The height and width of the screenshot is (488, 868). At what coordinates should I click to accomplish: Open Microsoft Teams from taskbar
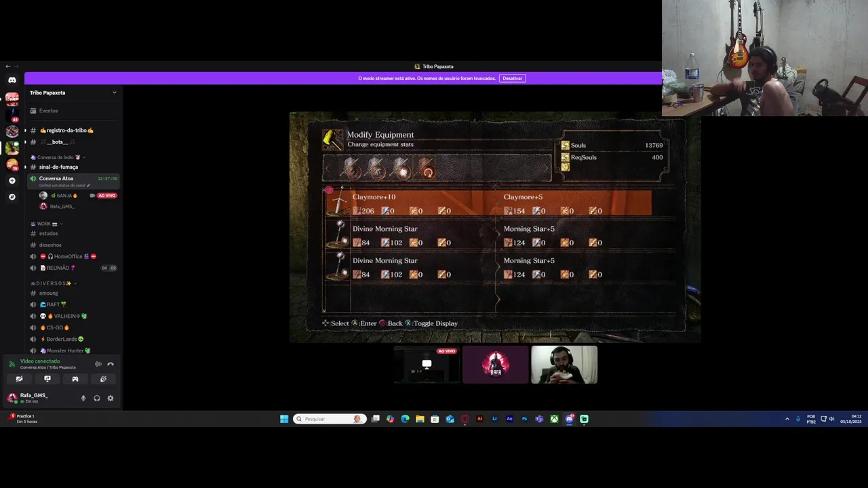539,419
